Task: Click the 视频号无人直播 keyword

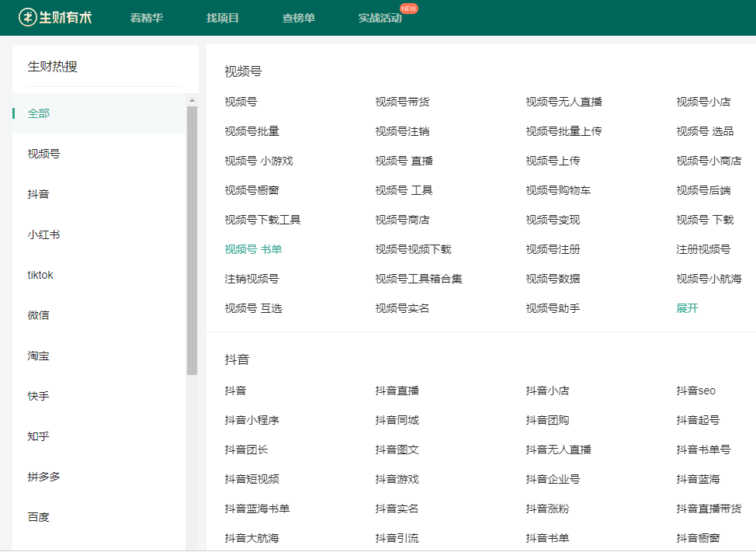Action: coord(564,102)
